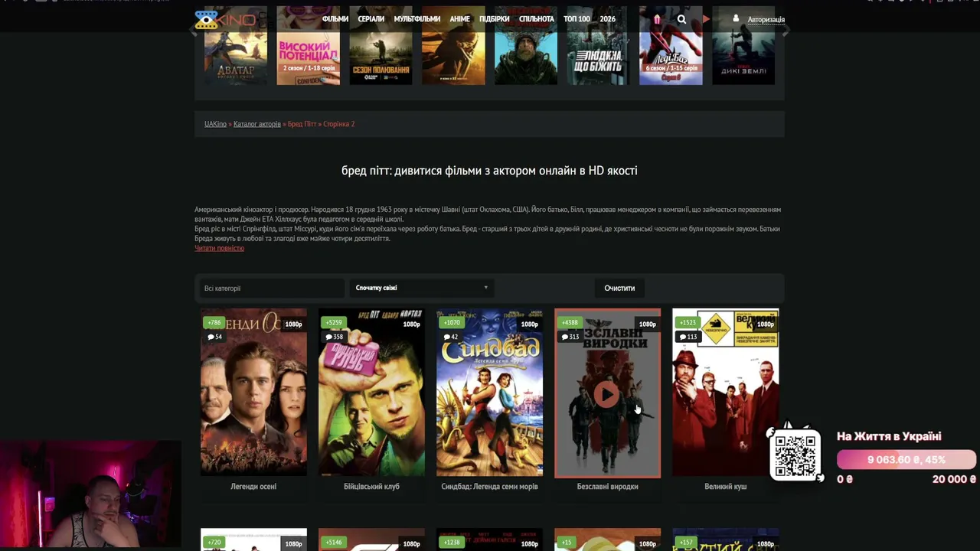This screenshot has width=980, height=551.
Task: Click the 1080p quality badge on Бійцівський клуб
Action: point(411,324)
